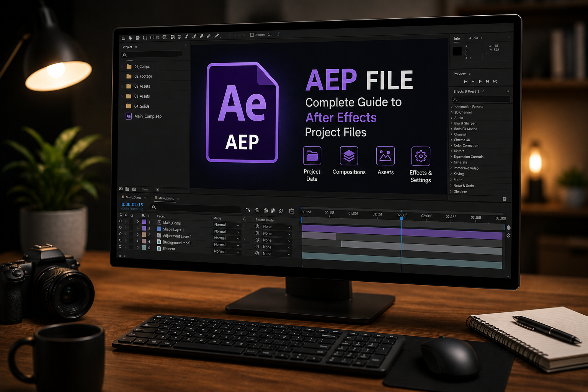Click the rightmost Preview panel transport icon
The height and width of the screenshot is (392, 588).
point(495,81)
